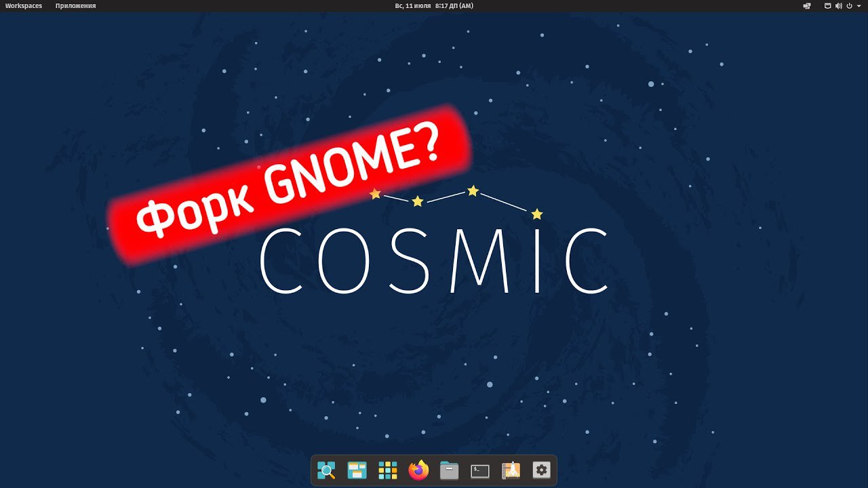Click the power icon in top bar
Screen dimensions: 868x488
point(849,6)
